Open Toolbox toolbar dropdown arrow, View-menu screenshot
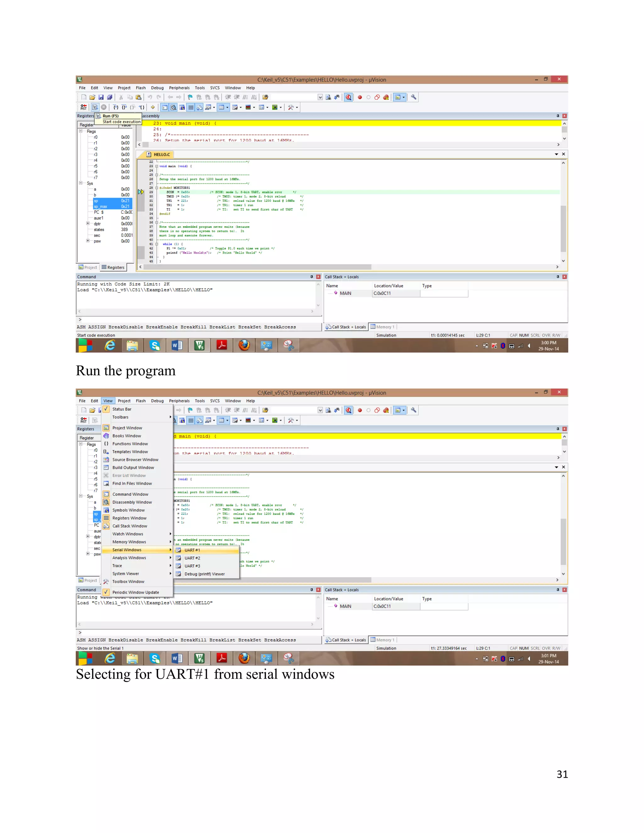Screen dimensions: 644x833 click(297, 420)
